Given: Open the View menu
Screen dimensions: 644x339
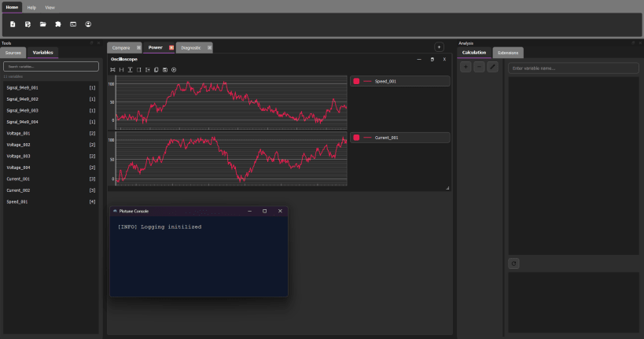Looking at the screenshot, I should pos(50,7).
